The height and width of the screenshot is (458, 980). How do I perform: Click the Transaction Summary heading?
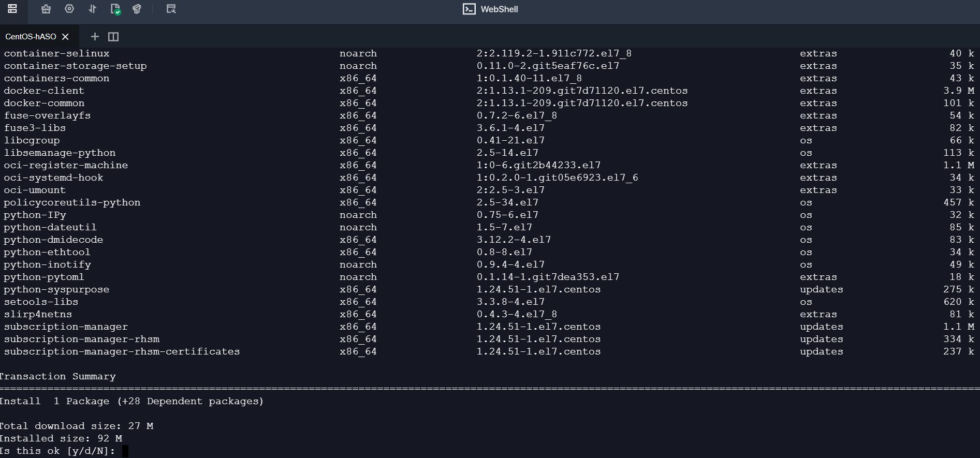pos(58,376)
